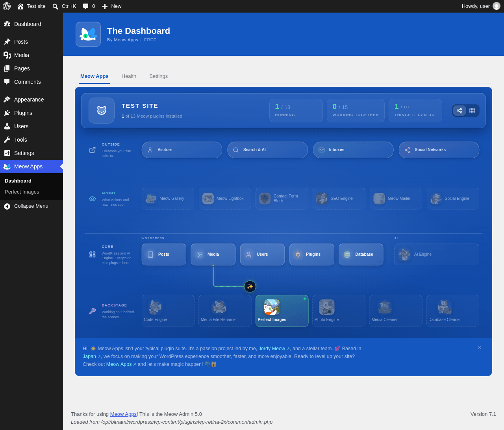Open the Settings tab beside Health
The width and height of the screenshot is (504, 430).
[x=158, y=76]
